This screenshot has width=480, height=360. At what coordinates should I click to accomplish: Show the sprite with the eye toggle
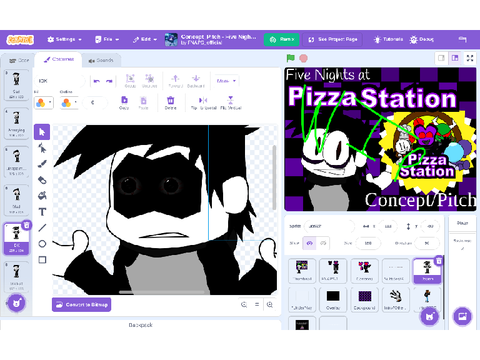click(x=309, y=243)
